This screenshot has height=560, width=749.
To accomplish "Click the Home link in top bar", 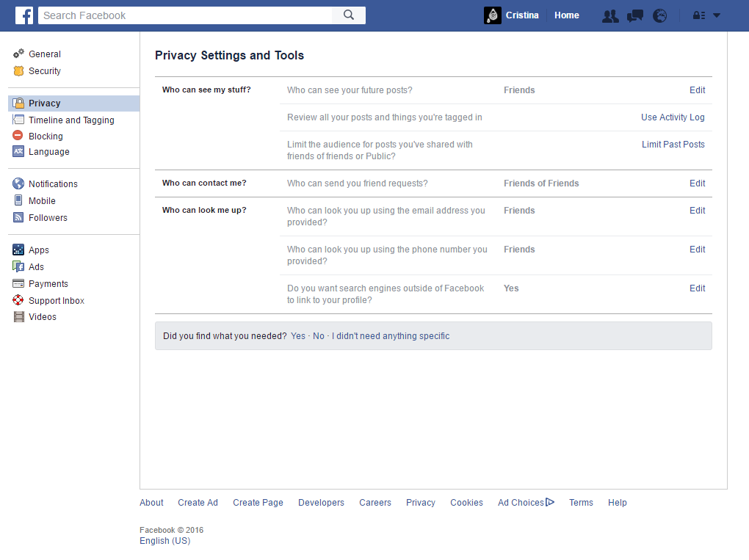I will pos(567,15).
